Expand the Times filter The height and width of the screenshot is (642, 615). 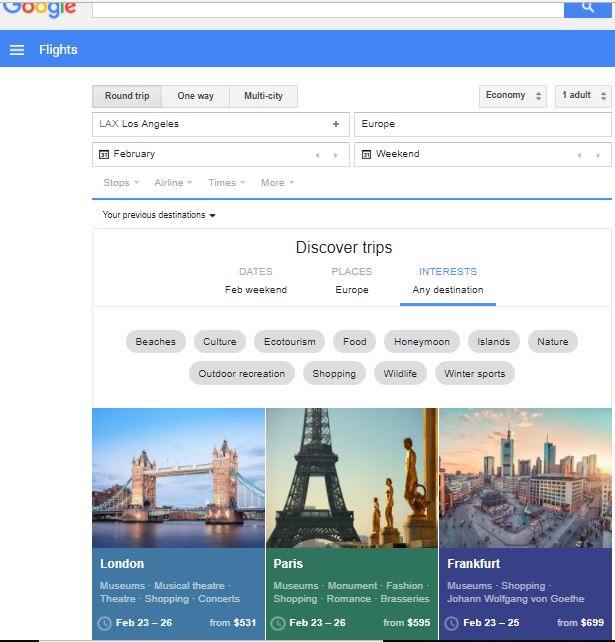tap(226, 183)
